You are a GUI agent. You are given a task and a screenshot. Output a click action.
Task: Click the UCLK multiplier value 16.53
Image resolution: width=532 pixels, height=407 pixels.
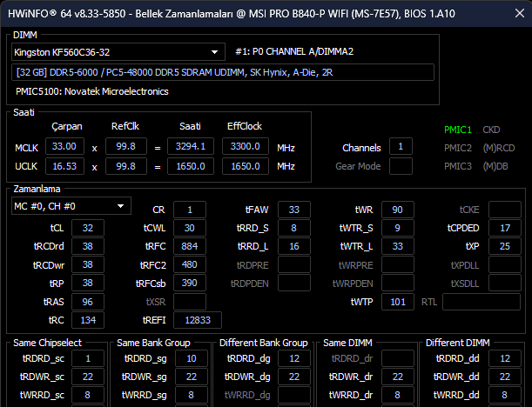coord(64,166)
